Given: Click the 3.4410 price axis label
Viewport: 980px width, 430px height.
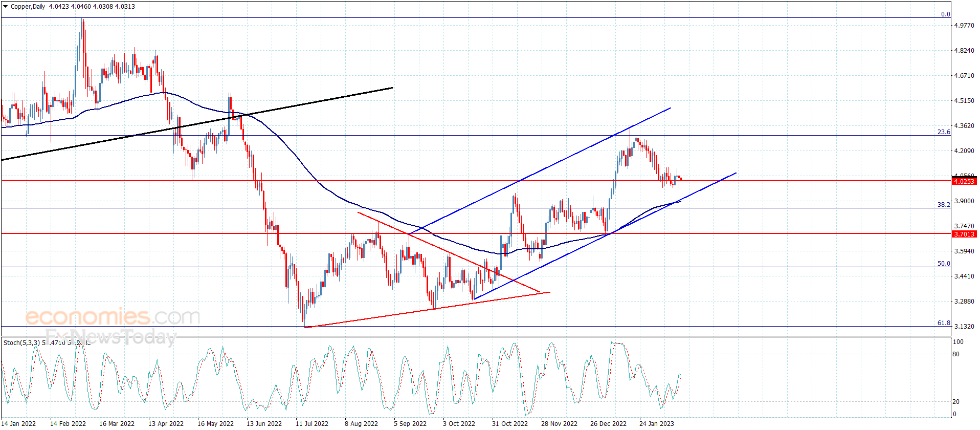Looking at the screenshot, I should point(964,276).
